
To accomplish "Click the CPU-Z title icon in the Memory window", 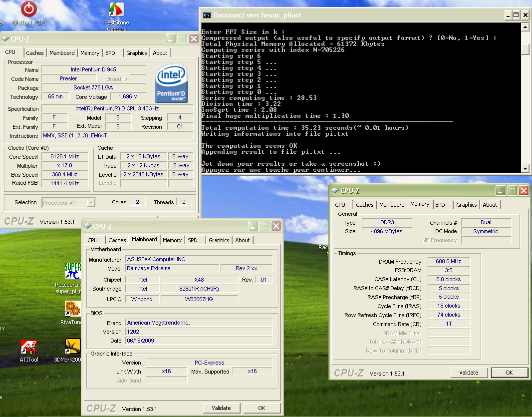I will (335, 190).
